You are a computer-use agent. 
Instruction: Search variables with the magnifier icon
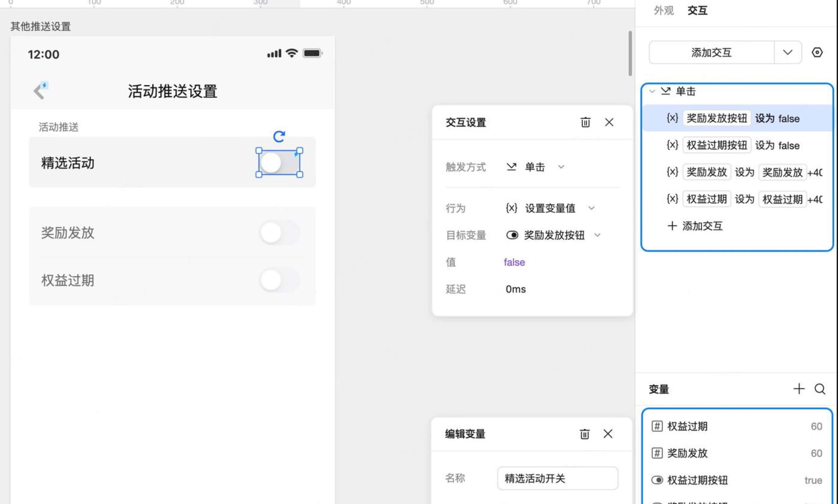(820, 389)
